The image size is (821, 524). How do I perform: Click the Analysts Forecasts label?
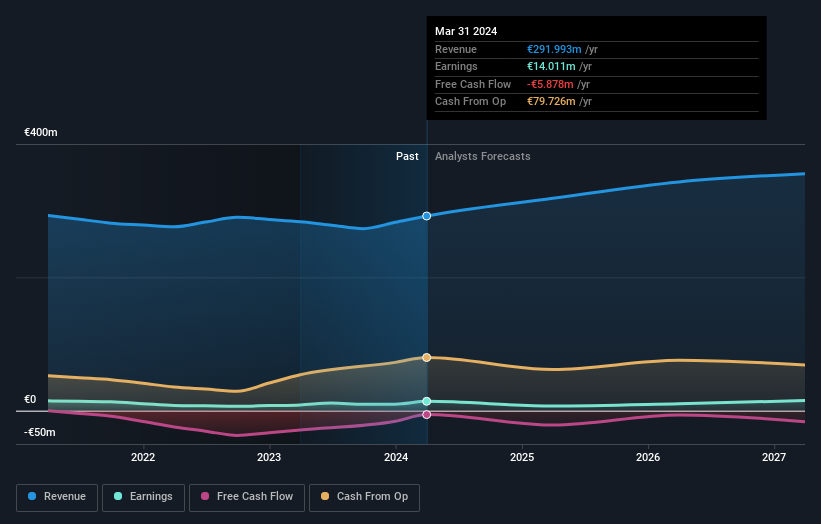coord(483,157)
